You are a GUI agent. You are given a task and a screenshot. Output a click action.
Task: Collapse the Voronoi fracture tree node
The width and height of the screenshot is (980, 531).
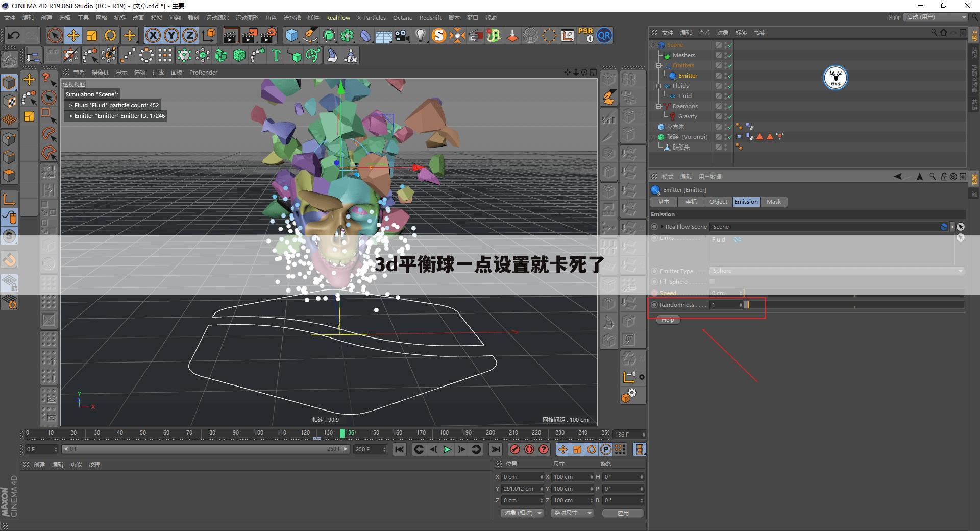653,137
